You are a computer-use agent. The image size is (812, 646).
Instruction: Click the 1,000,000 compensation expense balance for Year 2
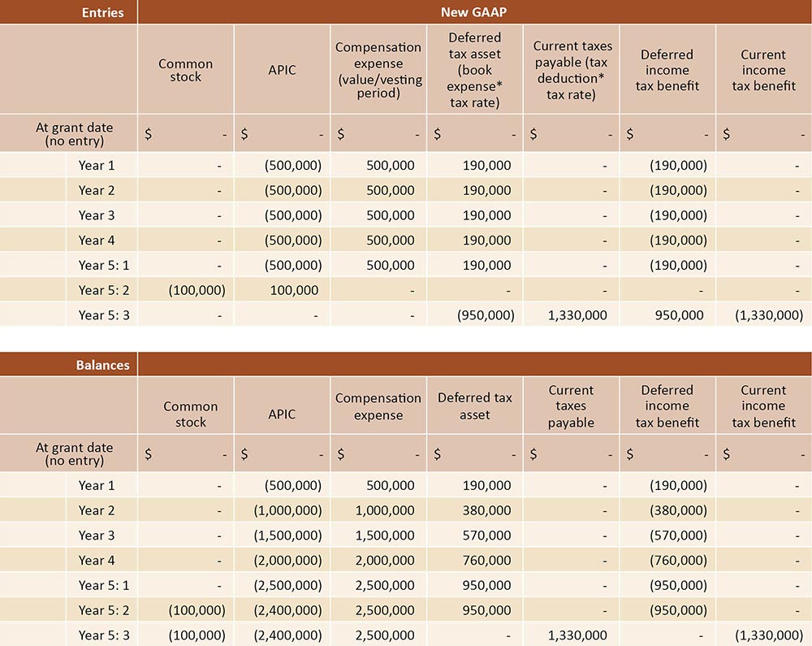coord(385,510)
